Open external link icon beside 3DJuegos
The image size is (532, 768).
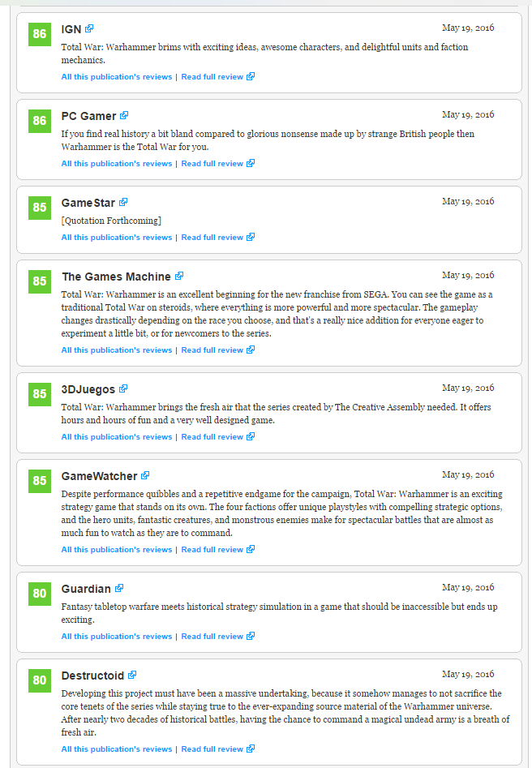click(123, 388)
